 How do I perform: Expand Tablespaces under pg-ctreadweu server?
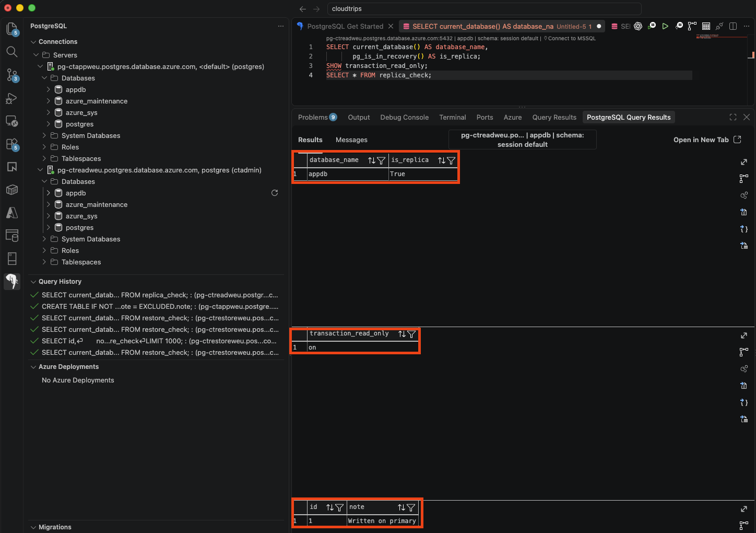(x=44, y=262)
